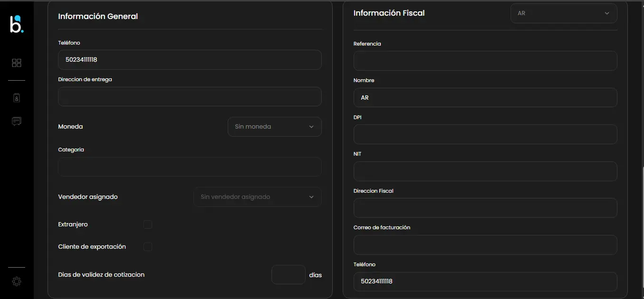Click the Información Fiscal heading
This screenshot has width=644, height=299.
(x=389, y=13)
